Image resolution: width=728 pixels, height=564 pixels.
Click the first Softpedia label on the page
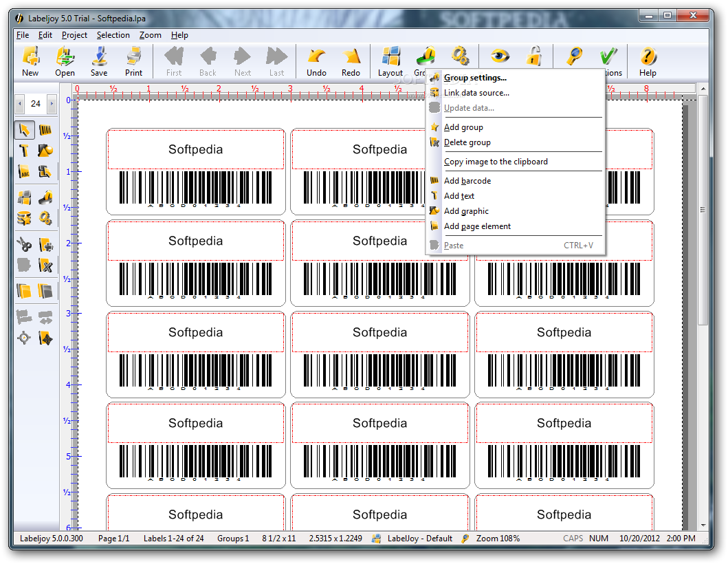[x=195, y=149]
